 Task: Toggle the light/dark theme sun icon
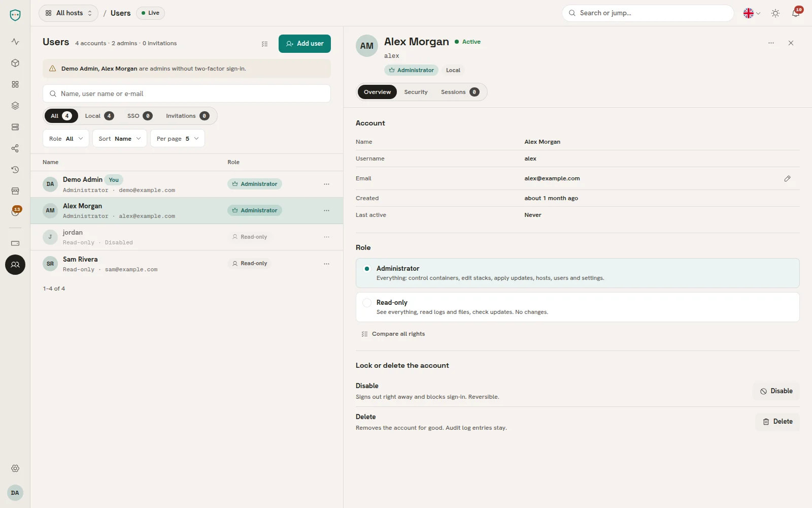coord(775,13)
